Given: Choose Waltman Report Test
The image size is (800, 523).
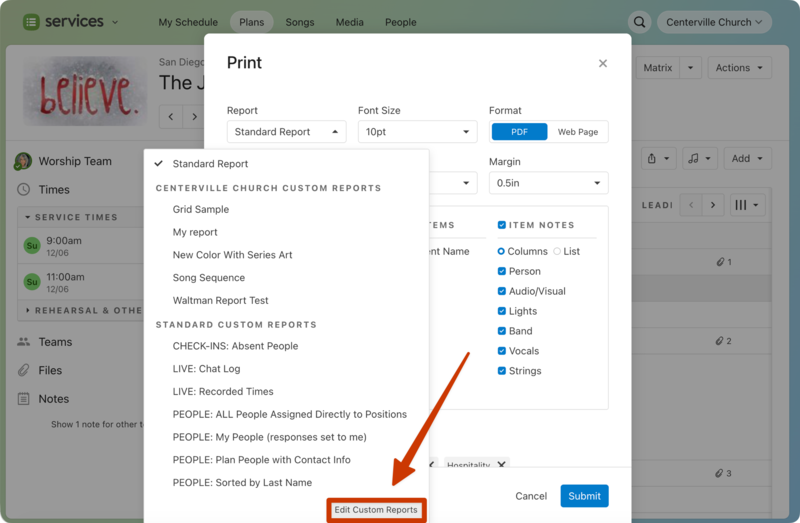Looking at the screenshot, I should [286, 301].
